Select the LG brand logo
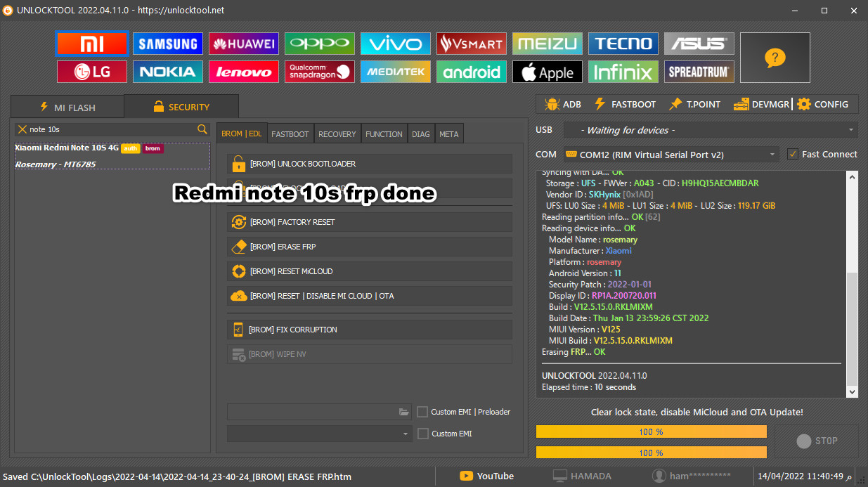 [91, 72]
